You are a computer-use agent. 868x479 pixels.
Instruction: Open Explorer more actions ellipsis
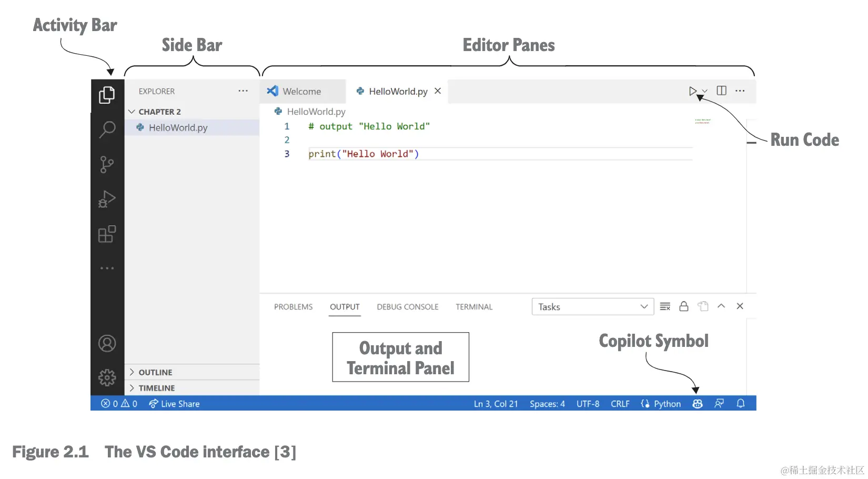(243, 91)
